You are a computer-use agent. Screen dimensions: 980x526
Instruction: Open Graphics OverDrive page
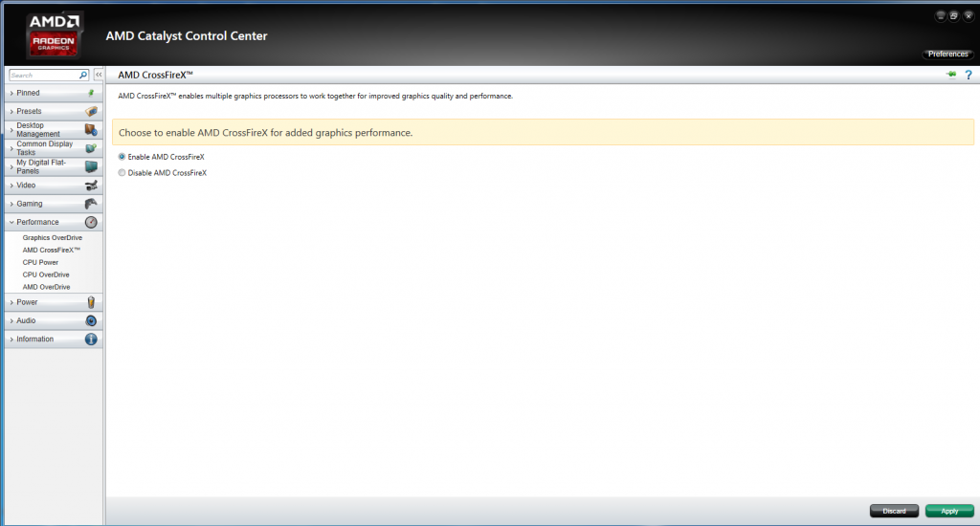[53, 237]
